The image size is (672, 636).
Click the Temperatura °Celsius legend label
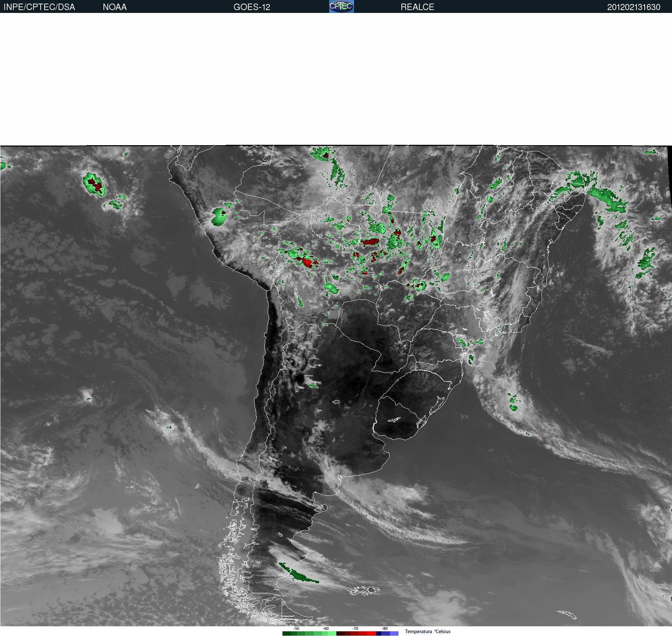pos(428,631)
